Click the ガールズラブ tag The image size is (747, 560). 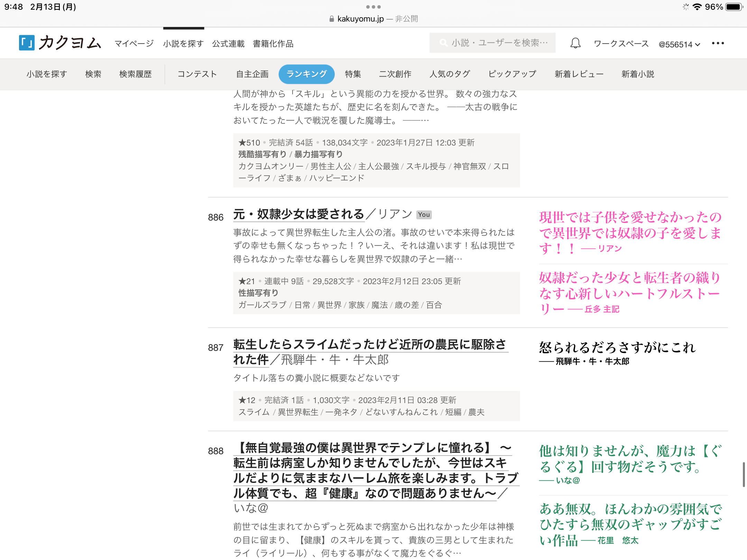click(x=262, y=305)
